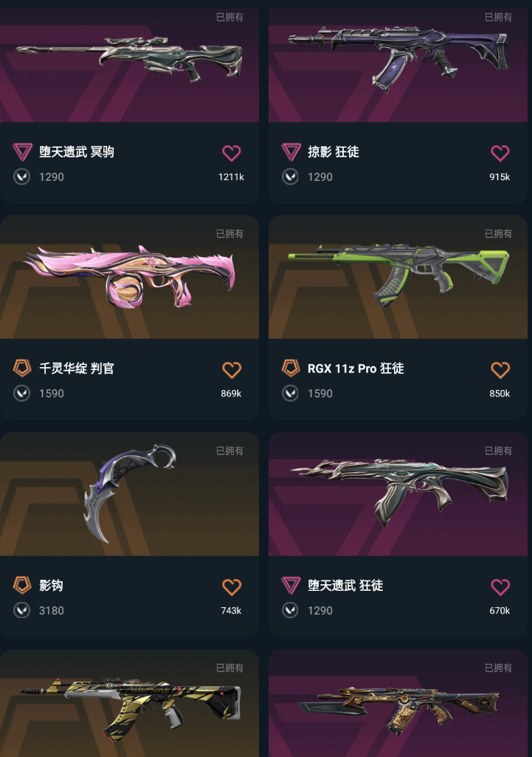Select the 堕天遗武 狂徒 skin title
Screen dimensions: 532x757
pyautogui.click(x=345, y=586)
